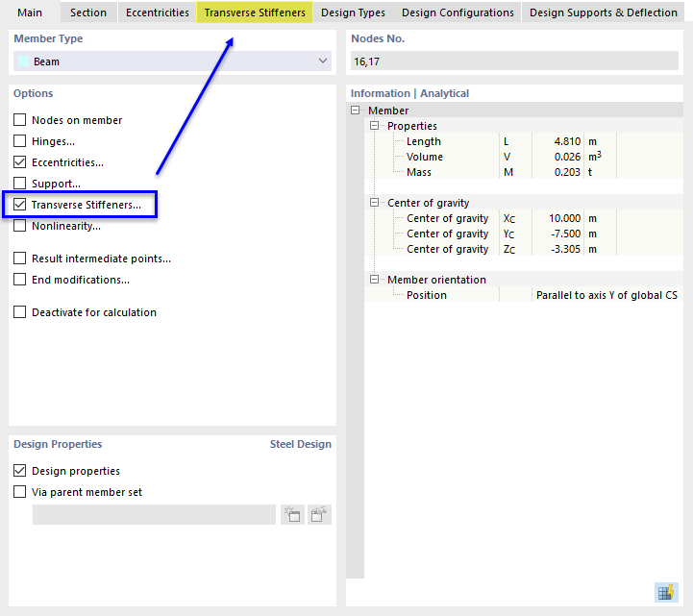
Task: Open the Eccentricities tab
Action: click(158, 12)
